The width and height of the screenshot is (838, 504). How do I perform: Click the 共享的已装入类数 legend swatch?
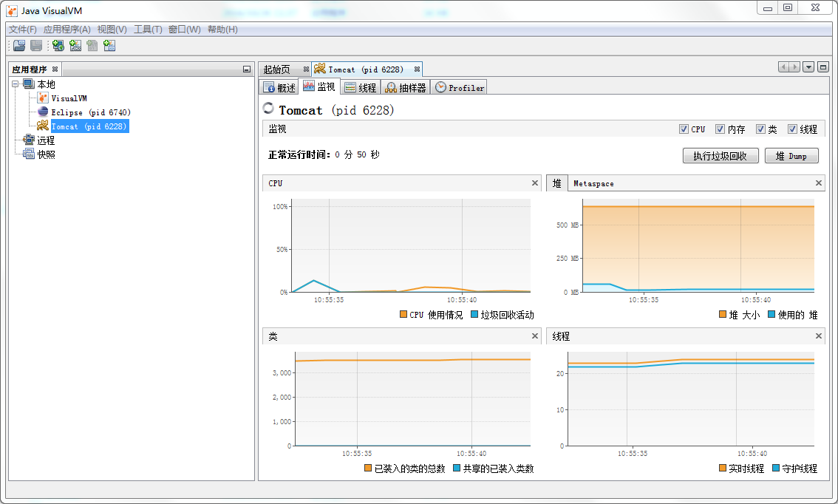click(457, 469)
